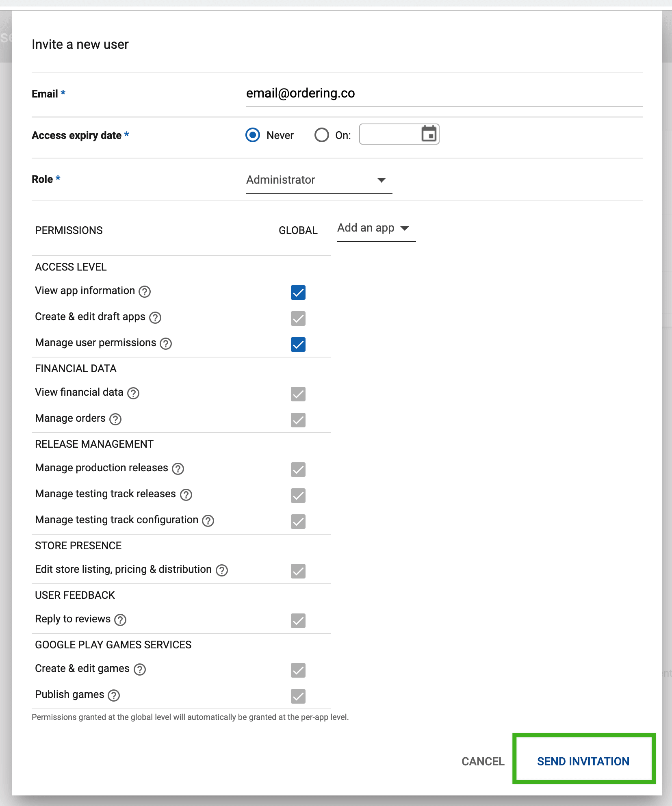Click the RELEASE MANAGEMENT section label
672x806 pixels.
tap(94, 444)
